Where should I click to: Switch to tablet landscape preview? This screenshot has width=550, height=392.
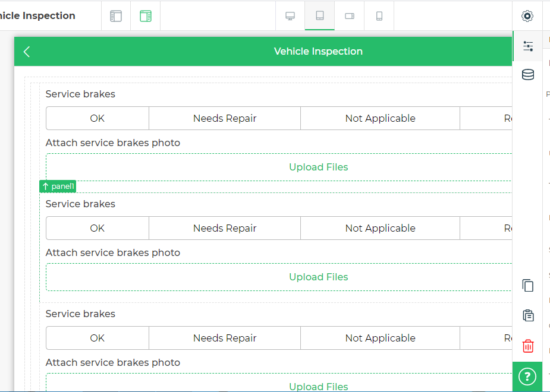tap(350, 16)
